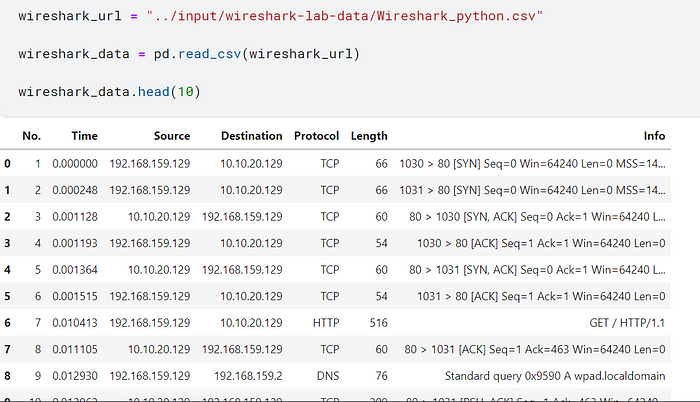The height and width of the screenshot is (402, 700).
Task: Click info cell 1030 > 80 [SYN]
Action: (x=532, y=163)
